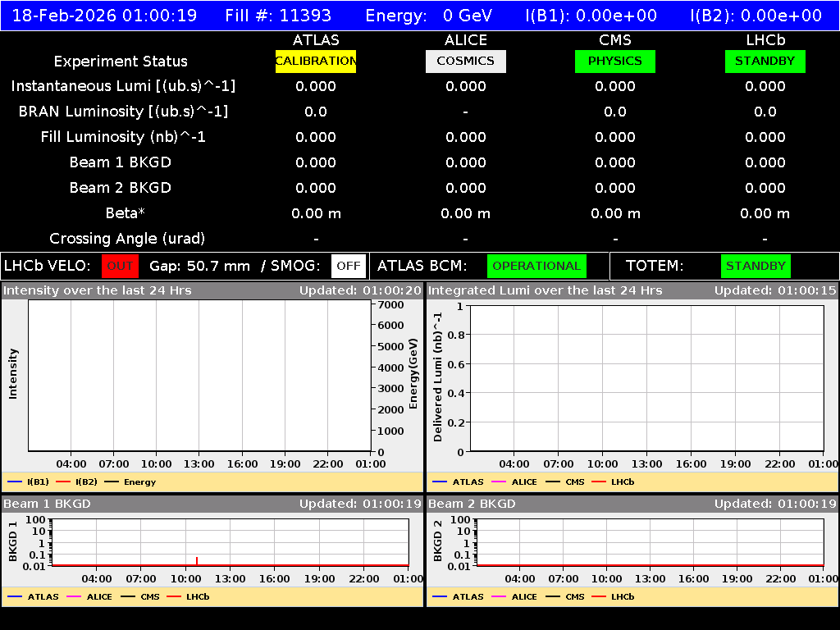
Task: Toggle the I(B1) trace in intensity legend
Action: pos(28,482)
